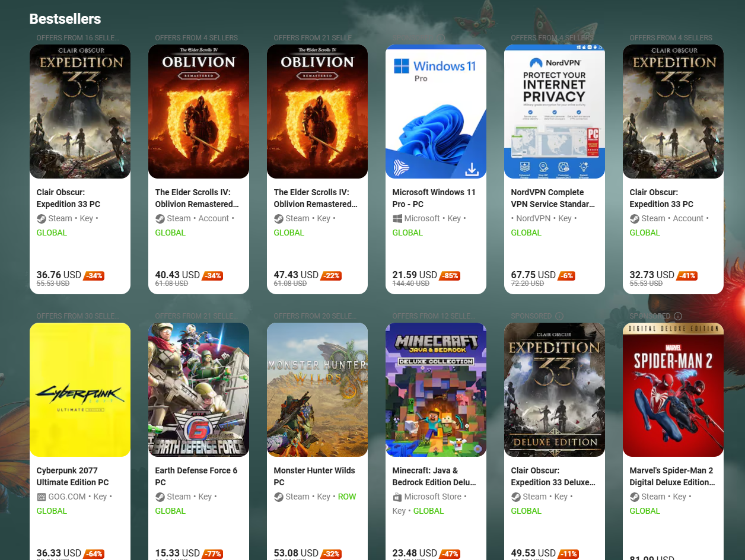The height and width of the screenshot is (560, 745).
Task: Click the -41% discount badge
Action: [687, 276]
